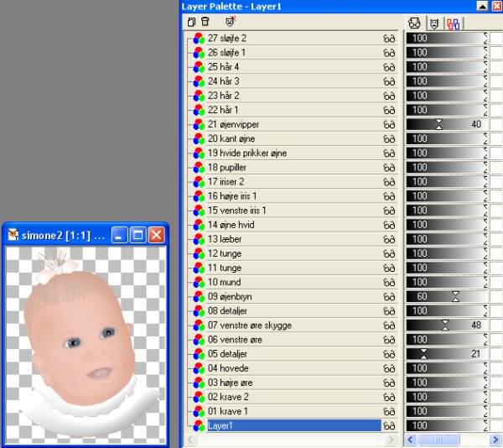Toggle visibility of 14 øjne hvid layer

click(x=389, y=225)
